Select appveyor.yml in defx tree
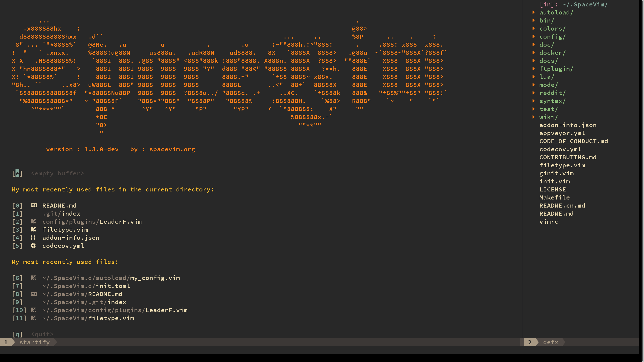 click(x=562, y=133)
